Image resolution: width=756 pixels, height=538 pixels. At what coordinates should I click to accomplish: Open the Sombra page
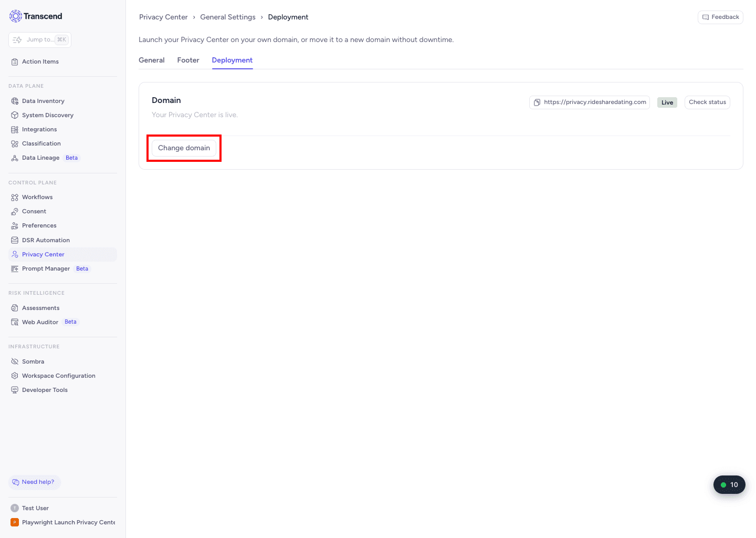(62, 361)
